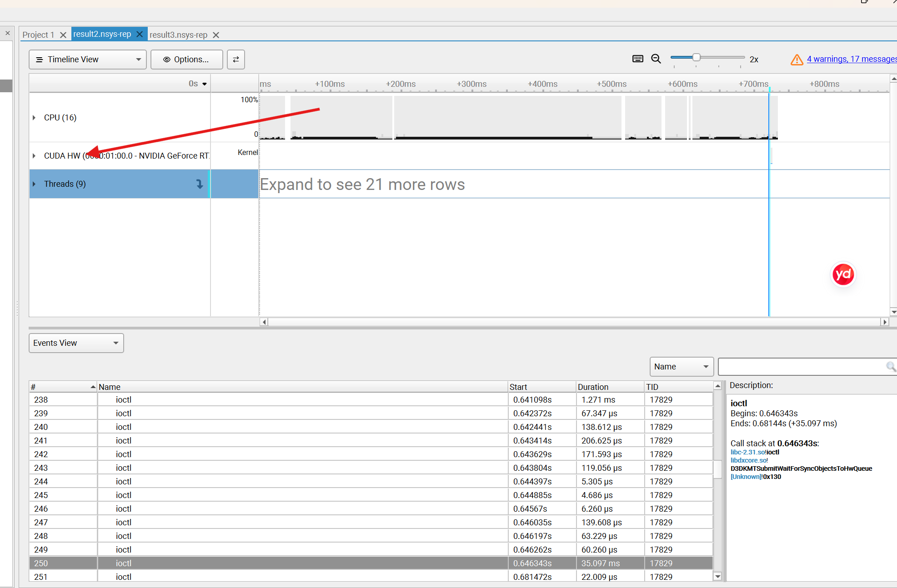The height and width of the screenshot is (588, 897).
Task: Close the result3.nsys-rep tab
Action: pos(216,35)
